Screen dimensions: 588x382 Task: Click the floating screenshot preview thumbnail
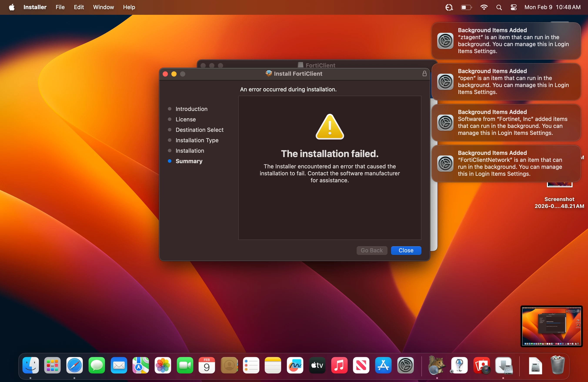pyautogui.click(x=551, y=326)
